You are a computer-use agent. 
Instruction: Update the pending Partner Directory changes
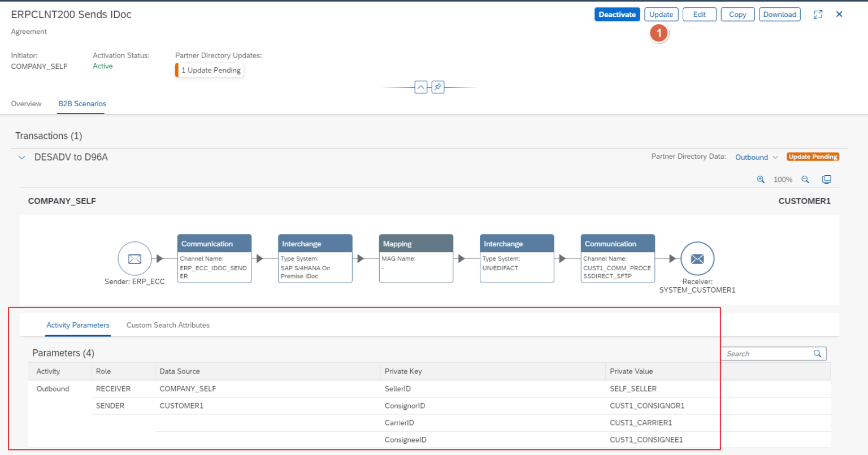tap(661, 14)
